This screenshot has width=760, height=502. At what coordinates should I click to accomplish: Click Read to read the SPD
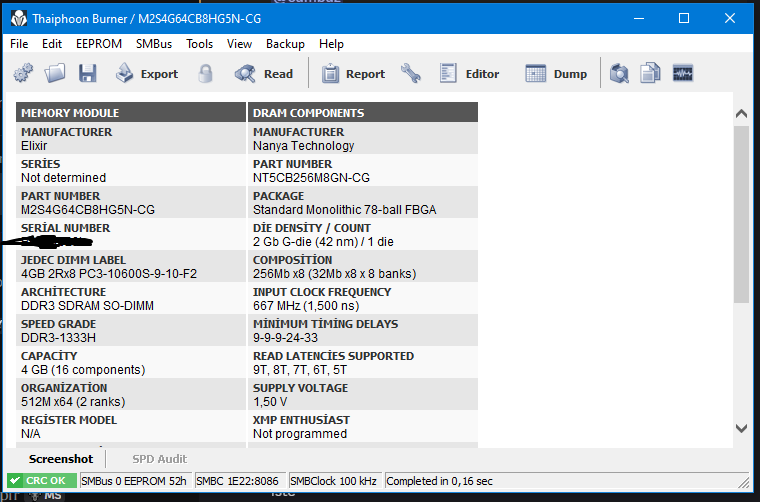264,73
